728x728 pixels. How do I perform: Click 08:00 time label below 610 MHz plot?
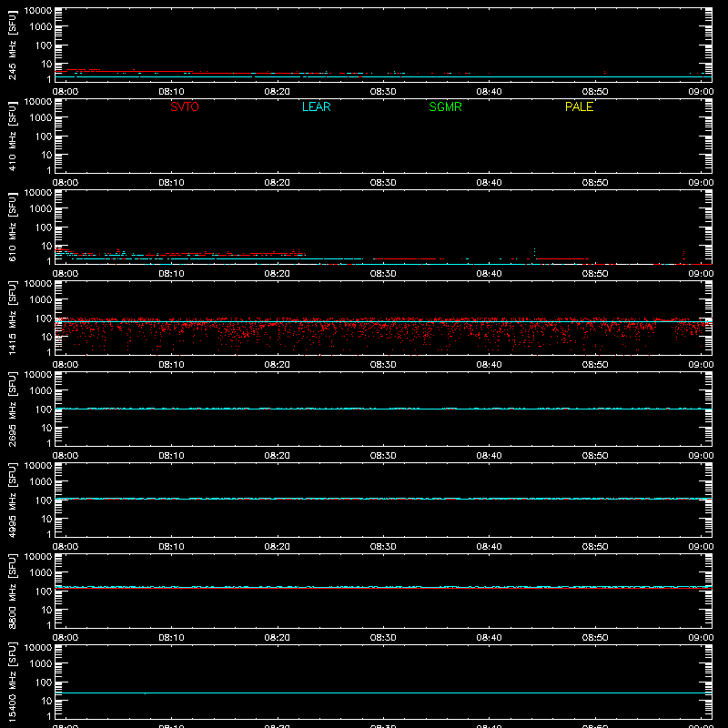click(66, 274)
